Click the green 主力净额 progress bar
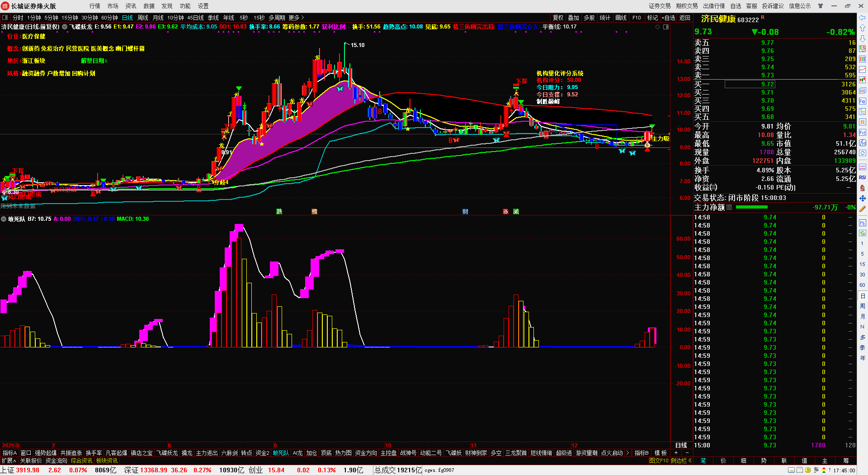The width and height of the screenshot is (868, 475). tap(752, 207)
